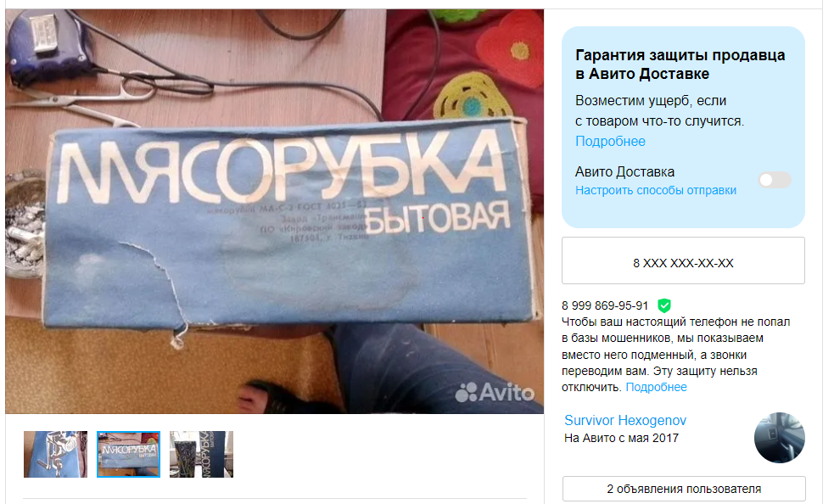This screenshot has width=834, height=504.
Task: Toggle the Авито Доставка switch
Action: 775,180
